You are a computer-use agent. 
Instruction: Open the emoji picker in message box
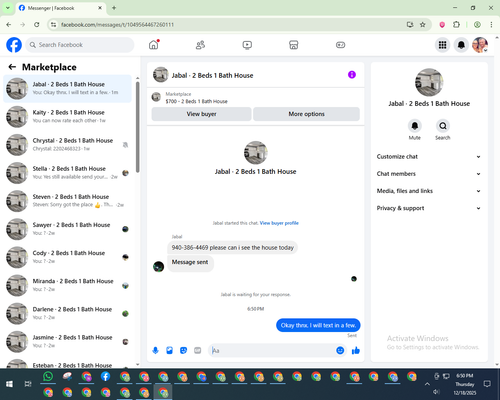click(x=340, y=350)
